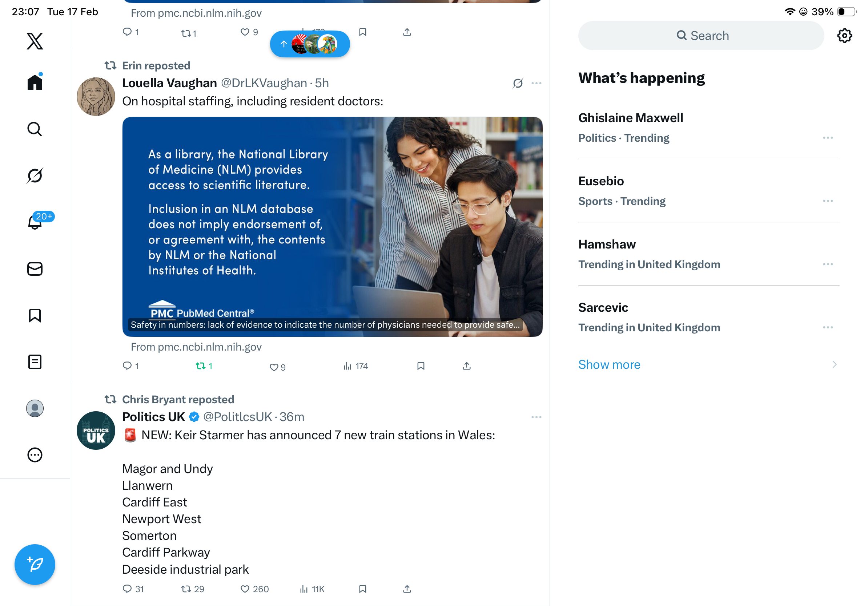
Task: Open the Notifications bell
Action: 35,222
